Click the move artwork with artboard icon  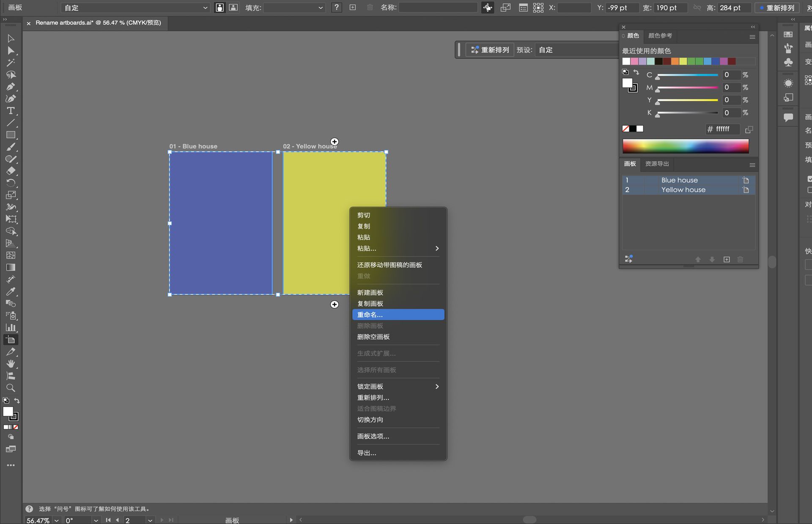488,8
